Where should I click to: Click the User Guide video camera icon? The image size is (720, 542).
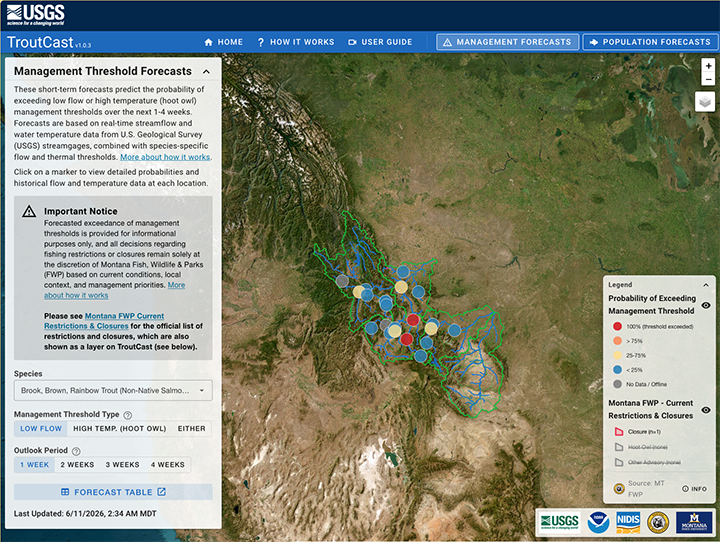tap(352, 42)
